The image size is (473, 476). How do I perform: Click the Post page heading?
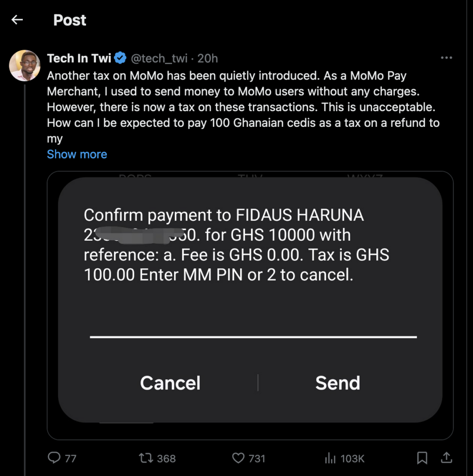(x=70, y=20)
